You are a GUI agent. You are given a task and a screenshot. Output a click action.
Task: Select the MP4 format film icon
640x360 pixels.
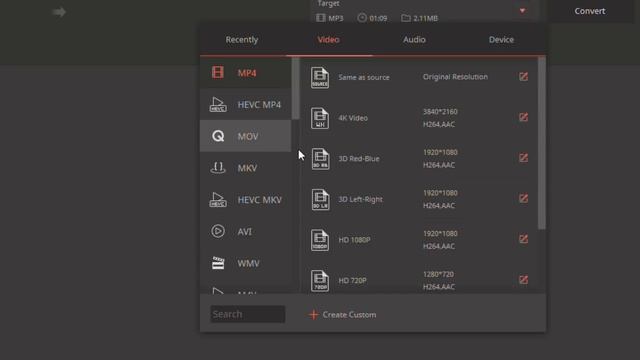pyautogui.click(x=218, y=73)
